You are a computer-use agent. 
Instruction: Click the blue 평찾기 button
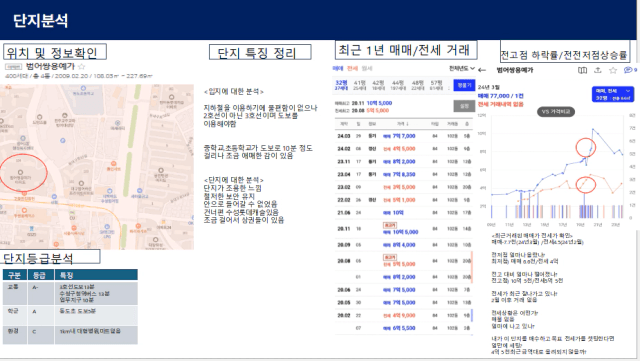[x=464, y=85]
